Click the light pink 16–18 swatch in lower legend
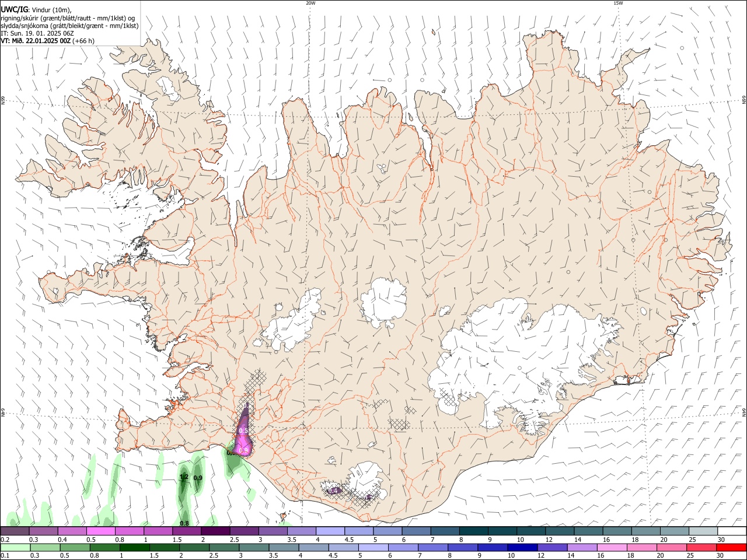This screenshot has height=560, width=747. (x=612, y=548)
